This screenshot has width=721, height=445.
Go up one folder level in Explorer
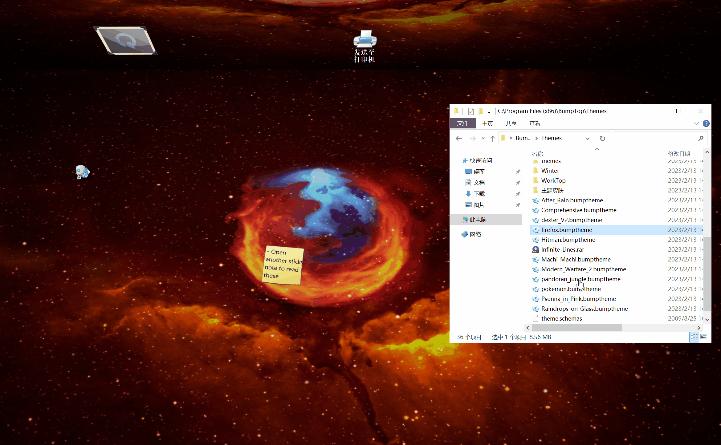click(492, 138)
